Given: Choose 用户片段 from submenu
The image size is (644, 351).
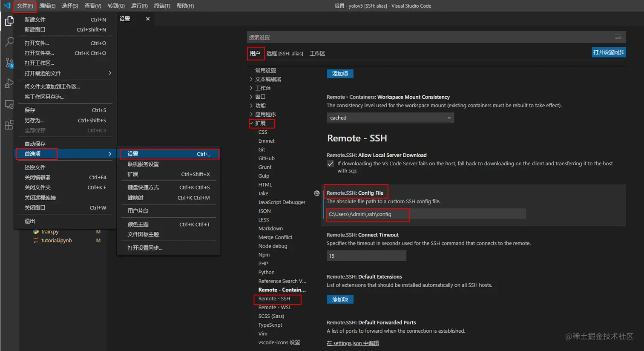Looking at the screenshot, I should coord(168,211).
